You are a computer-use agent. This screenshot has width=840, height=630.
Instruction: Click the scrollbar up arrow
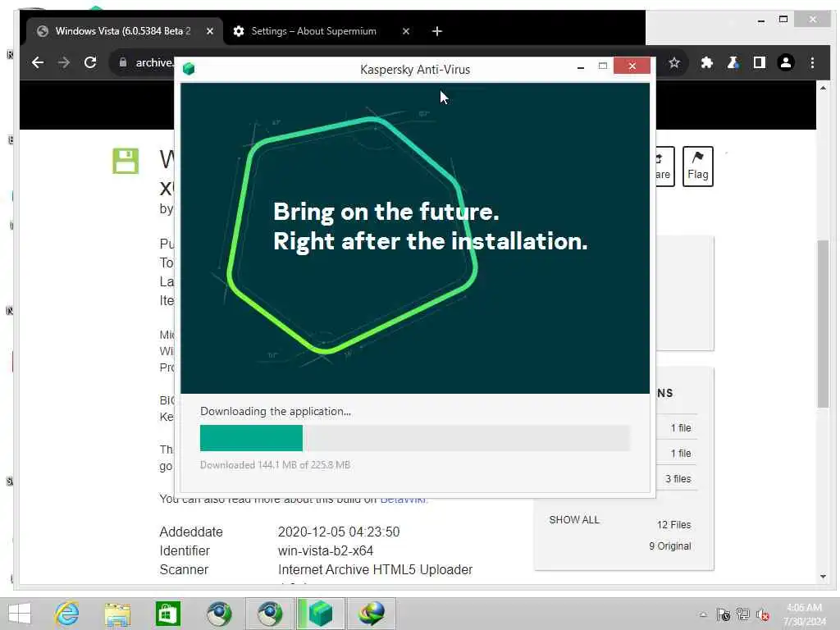point(823,87)
